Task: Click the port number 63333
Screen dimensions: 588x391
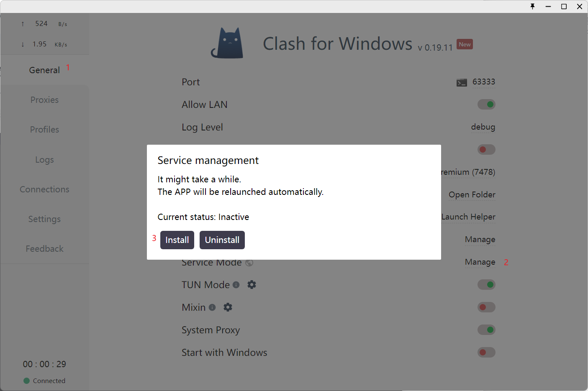Action: pos(484,82)
